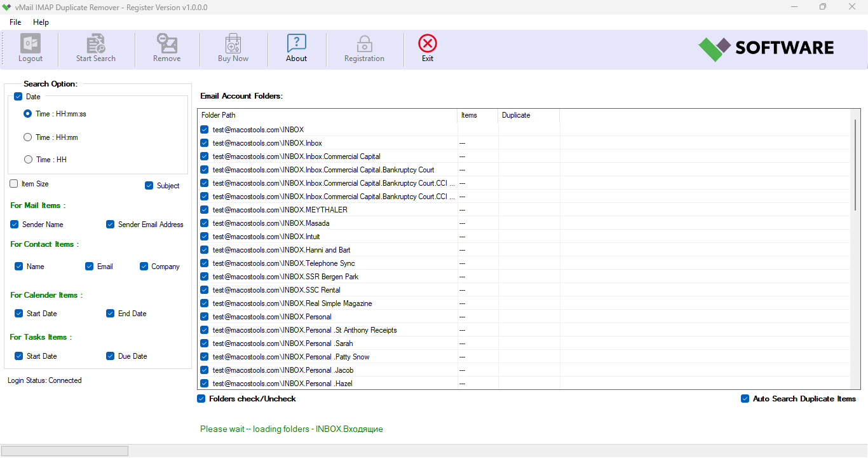Uncheck the INBOX.Inbox folder checkbox

pyautogui.click(x=205, y=143)
